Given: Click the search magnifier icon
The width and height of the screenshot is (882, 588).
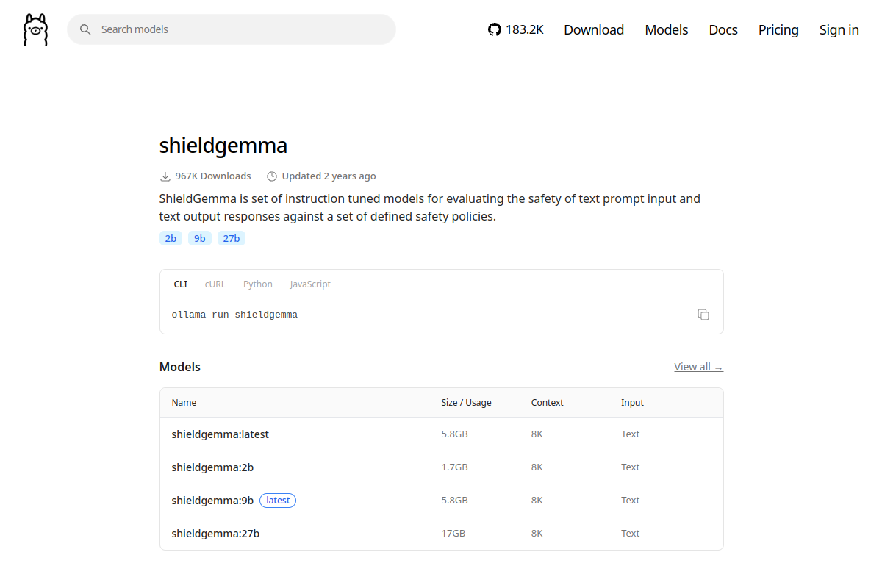Looking at the screenshot, I should (85, 29).
